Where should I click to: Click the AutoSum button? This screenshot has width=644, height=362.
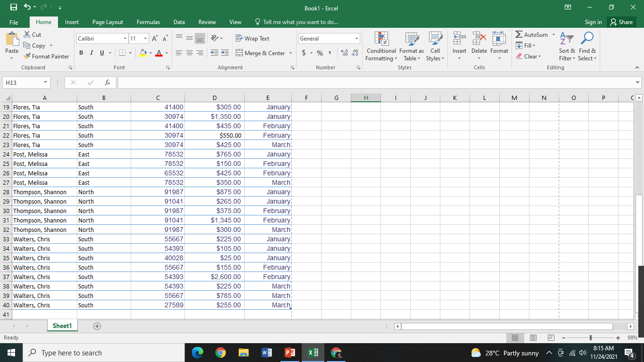pyautogui.click(x=531, y=35)
